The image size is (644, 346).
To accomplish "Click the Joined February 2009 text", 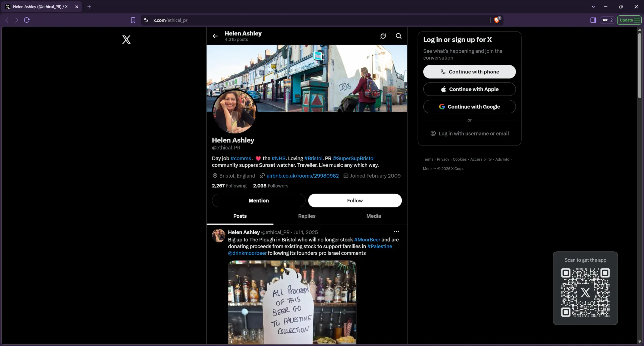I will pyautogui.click(x=375, y=176).
